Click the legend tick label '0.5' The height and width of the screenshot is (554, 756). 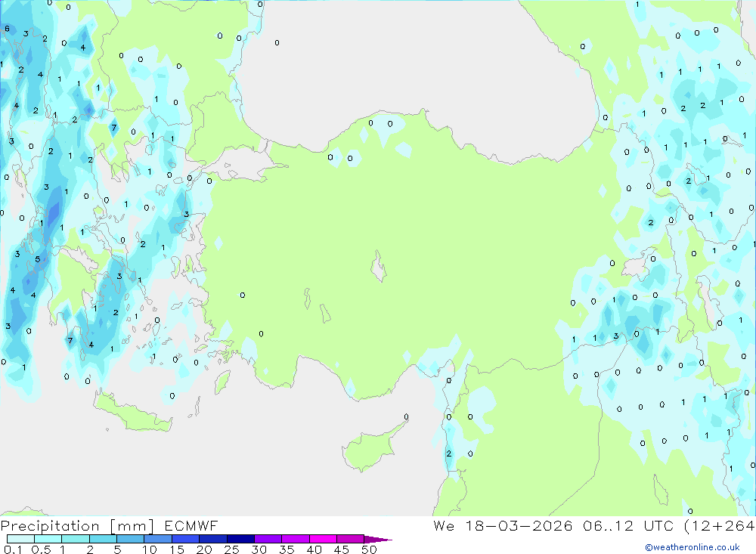tap(41, 549)
